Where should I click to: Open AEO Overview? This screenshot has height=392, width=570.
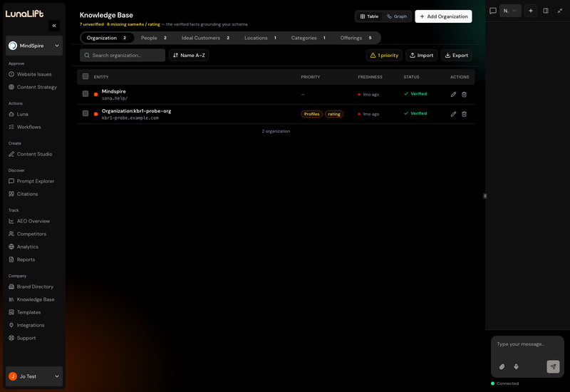pyautogui.click(x=34, y=221)
